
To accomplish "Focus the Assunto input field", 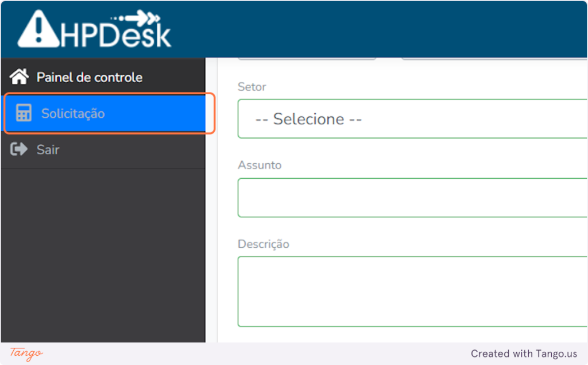I will coord(412,198).
